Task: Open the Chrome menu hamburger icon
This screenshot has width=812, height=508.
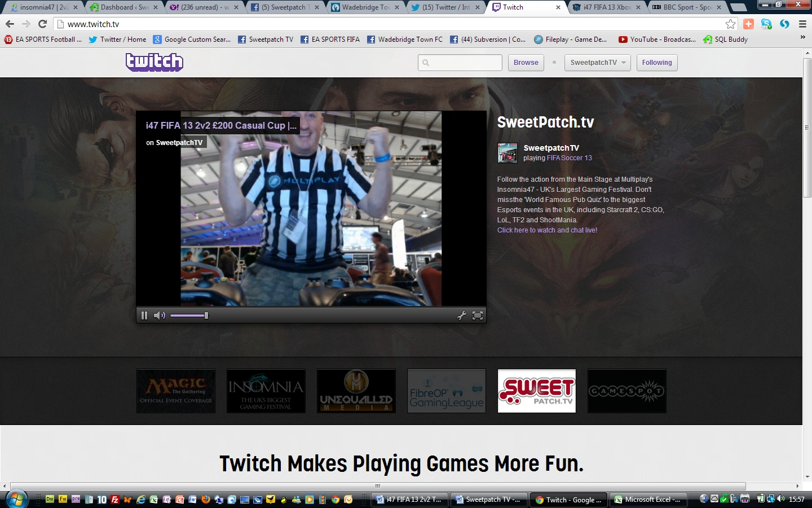Action: pyautogui.click(x=803, y=24)
